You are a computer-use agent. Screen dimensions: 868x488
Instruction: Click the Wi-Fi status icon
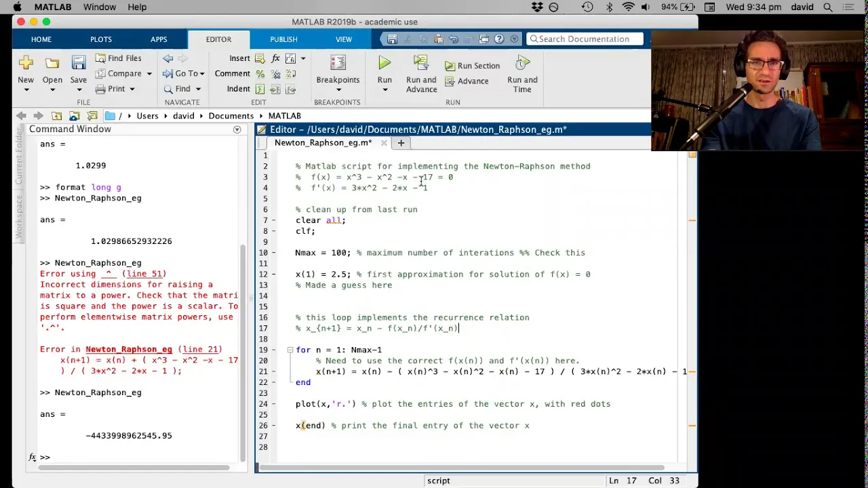pos(629,7)
